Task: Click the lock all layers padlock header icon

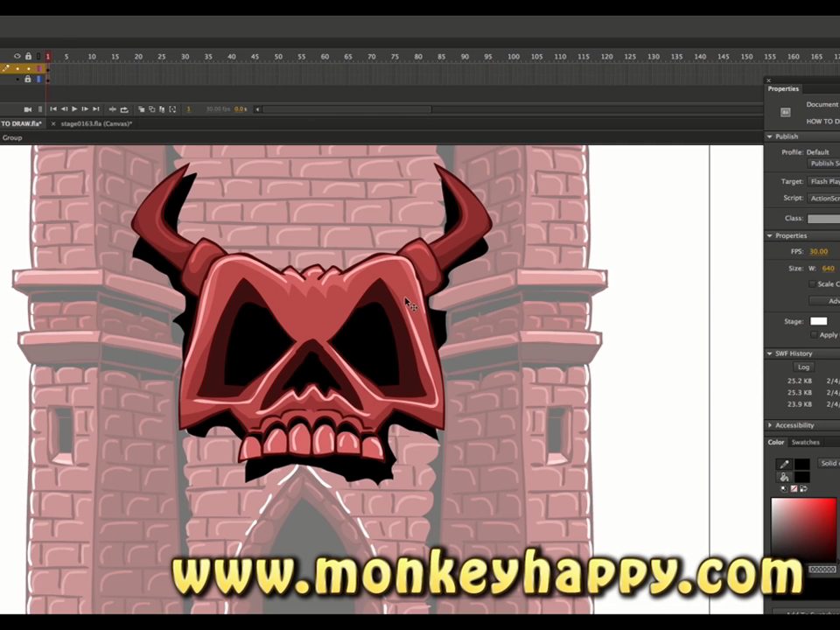Action: pyautogui.click(x=28, y=56)
